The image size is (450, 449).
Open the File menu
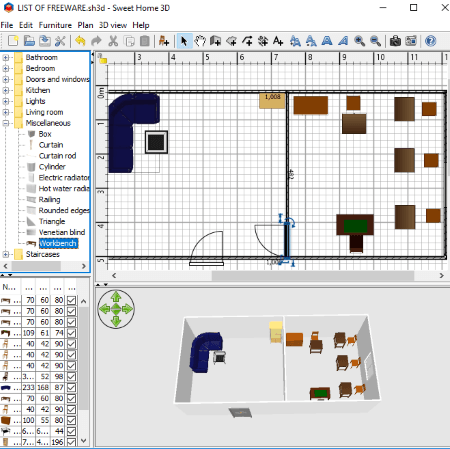click(x=7, y=25)
